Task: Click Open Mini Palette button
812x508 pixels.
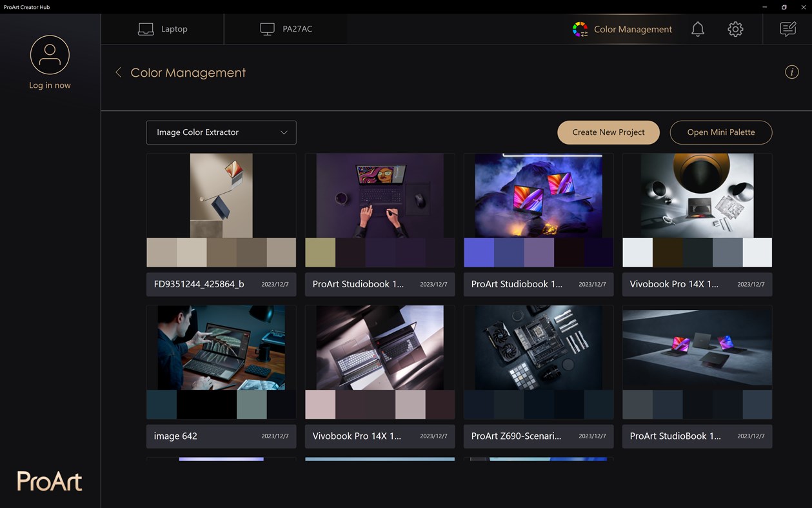Action: pos(721,132)
